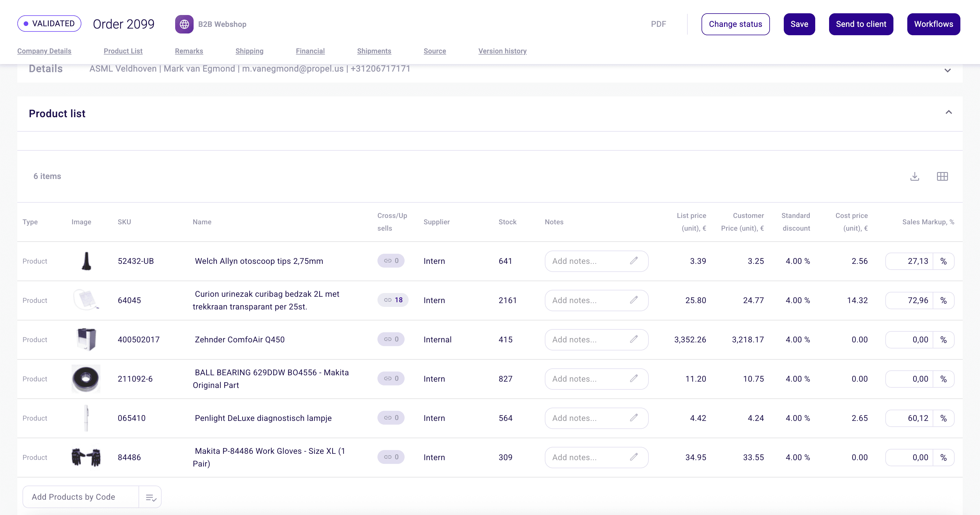Click the percent toggle on the 27,13 markup field
This screenshot has width=980, height=515.
click(x=943, y=261)
